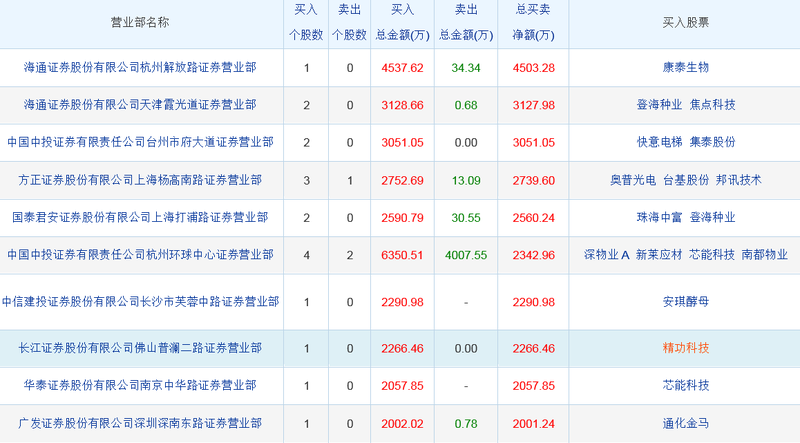
Task: Open the 深物业A stock link
Action: coord(606,255)
